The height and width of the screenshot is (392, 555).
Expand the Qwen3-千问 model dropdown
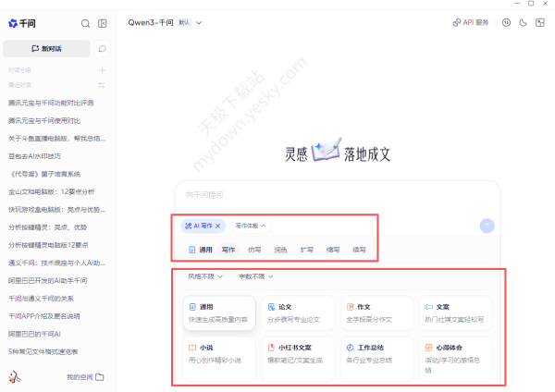pos(199,21)
